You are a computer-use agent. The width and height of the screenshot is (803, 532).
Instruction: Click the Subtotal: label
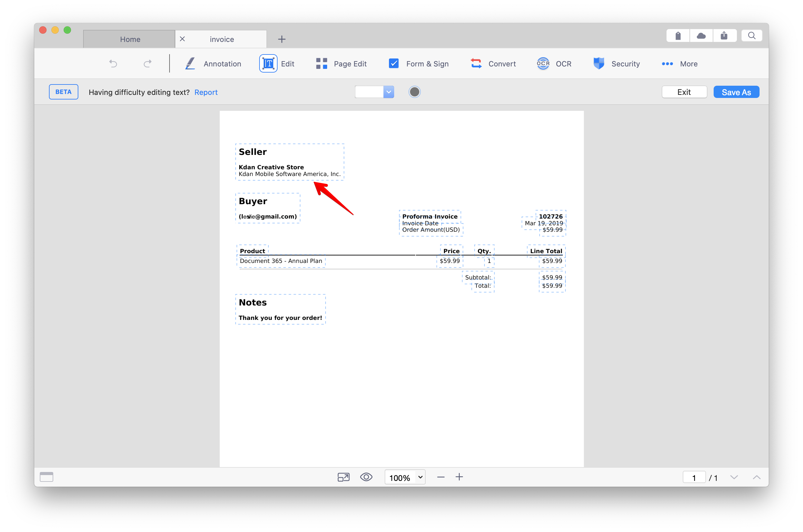(478, 277)
